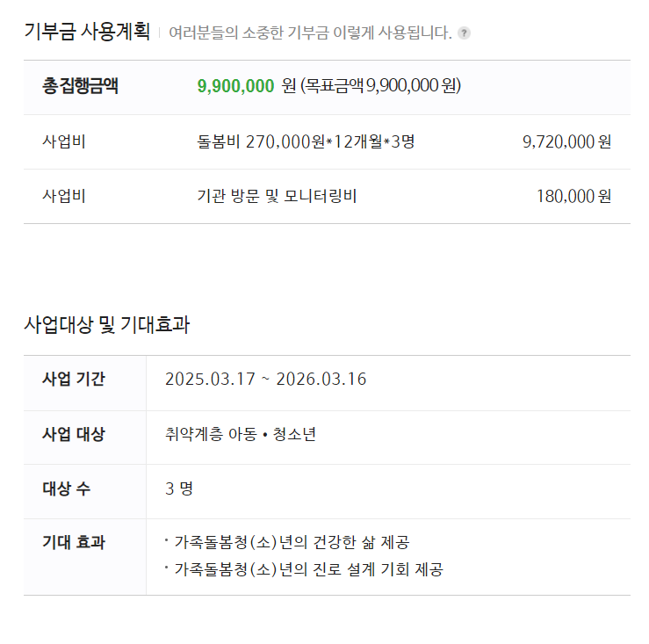Select the date range 2025.03.17 ~ 2026.03.16
This screenshot has width=649, height=644.
[x=266, y=379]
